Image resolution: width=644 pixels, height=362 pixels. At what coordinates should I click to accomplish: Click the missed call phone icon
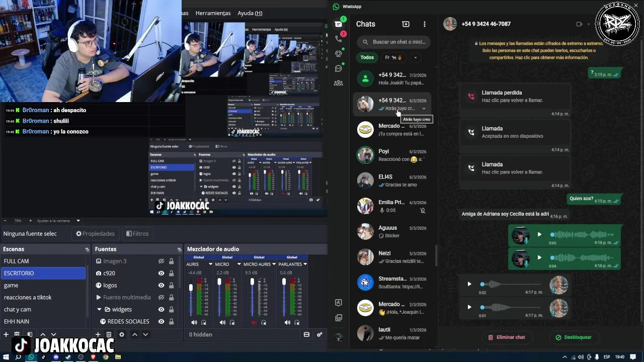(x=471, y=96)
